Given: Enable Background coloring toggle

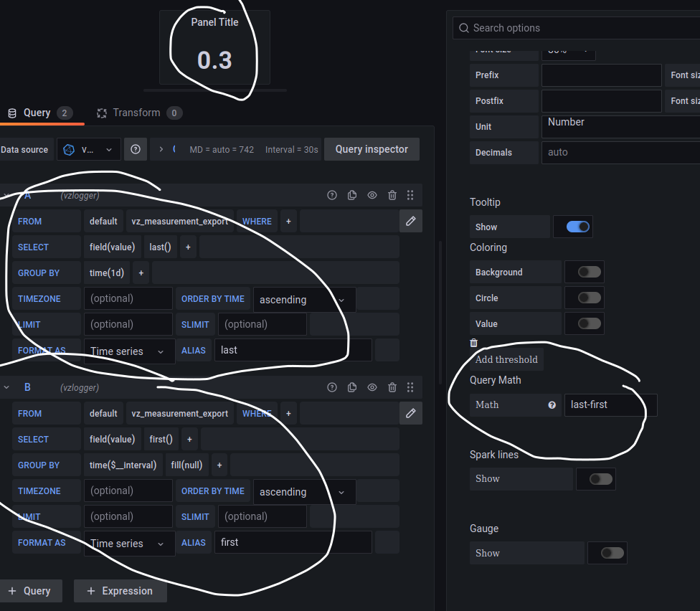Looking at the screenshot, I should pyautogui.click(x=589, y=273).
